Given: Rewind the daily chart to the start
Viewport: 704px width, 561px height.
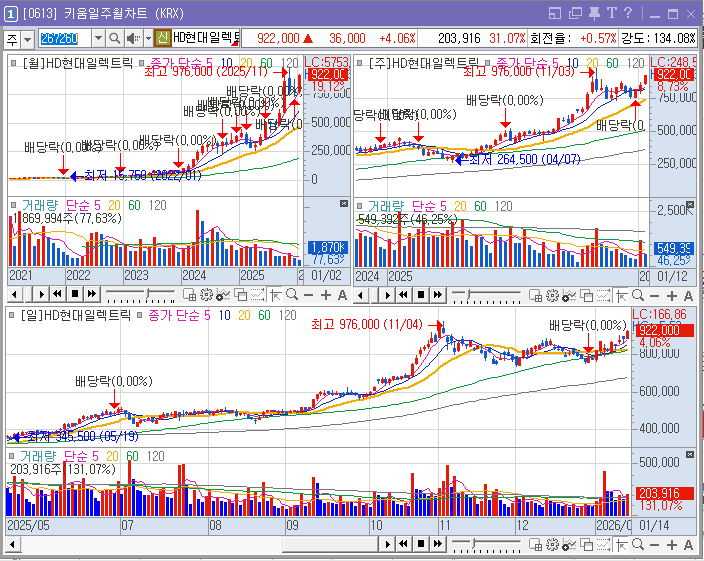Looking at the screenshot, I should pyautogui.click(x=404, y=544).
